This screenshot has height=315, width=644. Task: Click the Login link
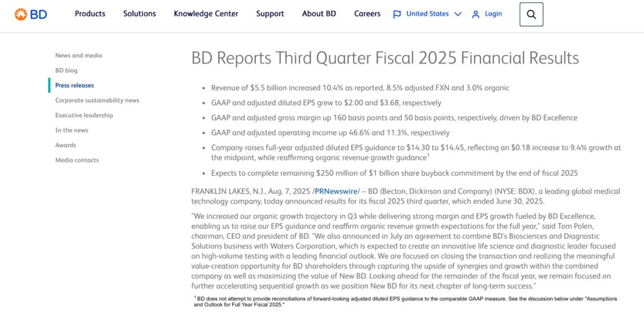click(493, 14)
